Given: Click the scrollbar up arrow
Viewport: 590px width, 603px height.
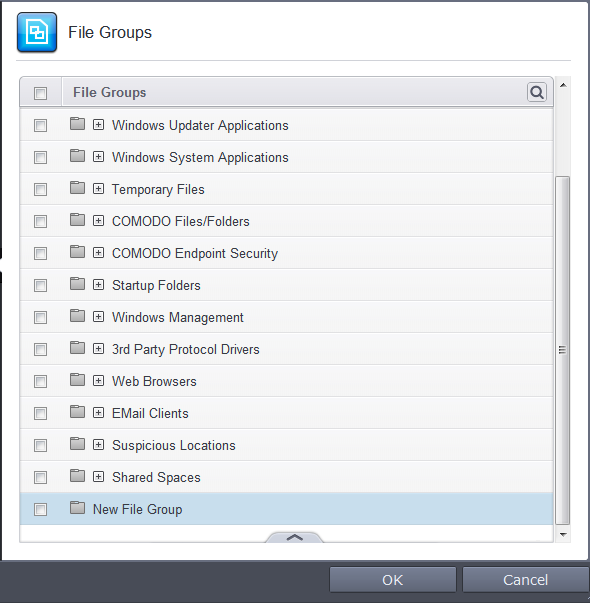Looking at the screenshot, I should pyautogui.click(x=563, y=85).
